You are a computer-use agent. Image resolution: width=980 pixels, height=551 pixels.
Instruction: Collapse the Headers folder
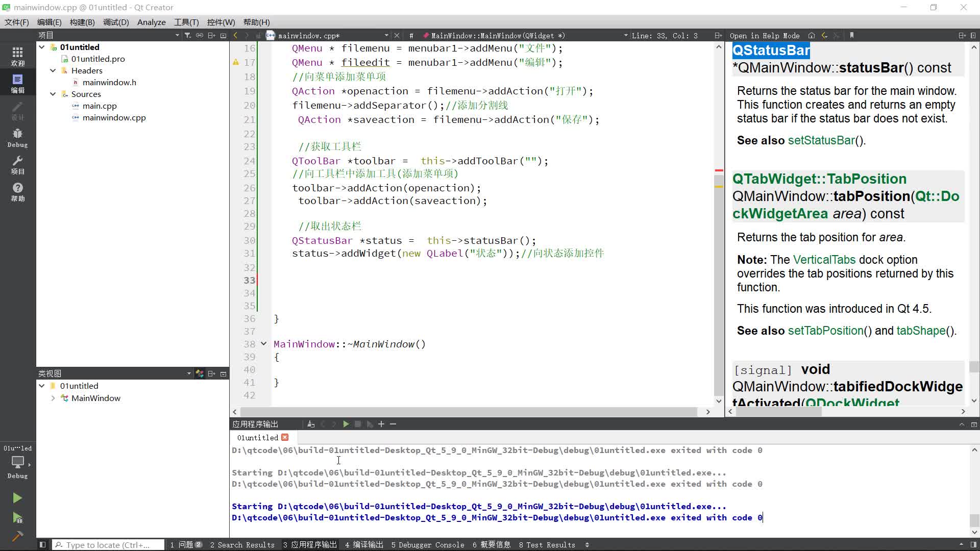tap(53, 70)
